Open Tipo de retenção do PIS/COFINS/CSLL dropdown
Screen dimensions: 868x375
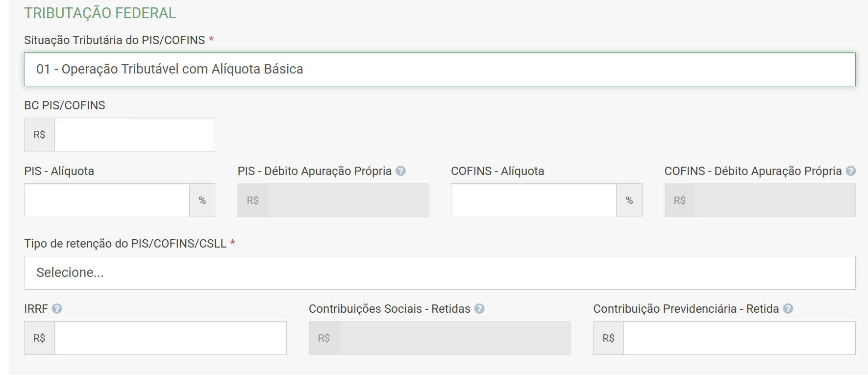point(440,273)
